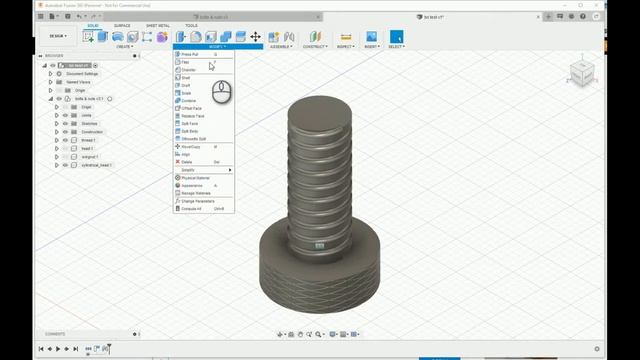Open the DESIGN workspace dropdown
The image size is (640, 360).
[58, 36]
